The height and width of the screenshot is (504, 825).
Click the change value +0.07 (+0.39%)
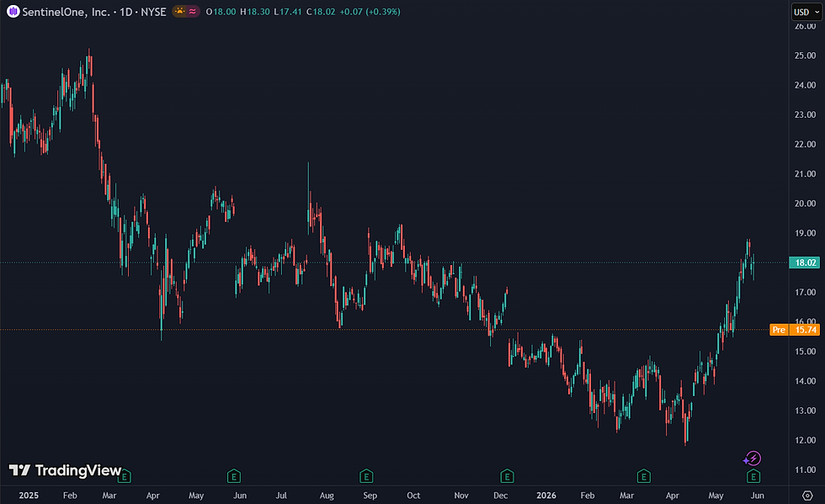coord(370,12)
